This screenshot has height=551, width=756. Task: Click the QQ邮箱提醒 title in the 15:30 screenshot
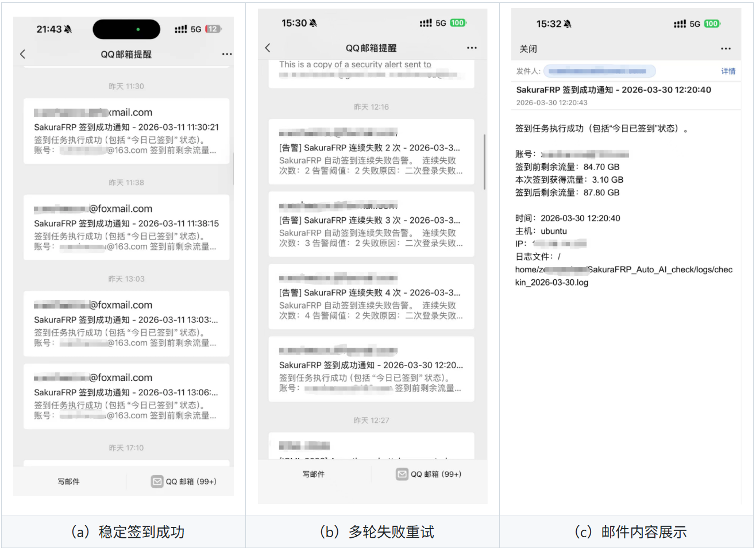point(371,48)
